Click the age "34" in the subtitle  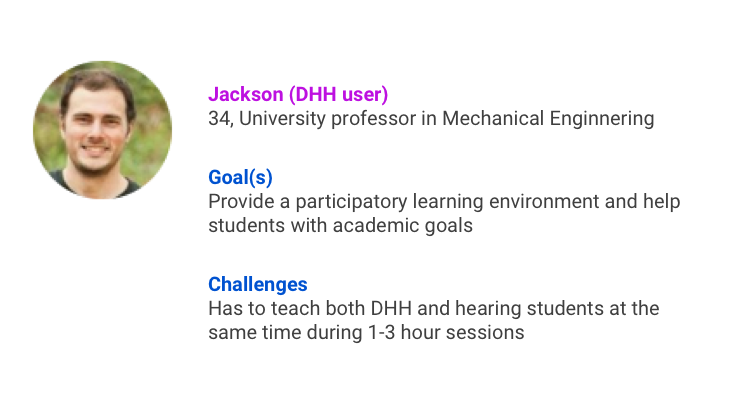point(220,119)
